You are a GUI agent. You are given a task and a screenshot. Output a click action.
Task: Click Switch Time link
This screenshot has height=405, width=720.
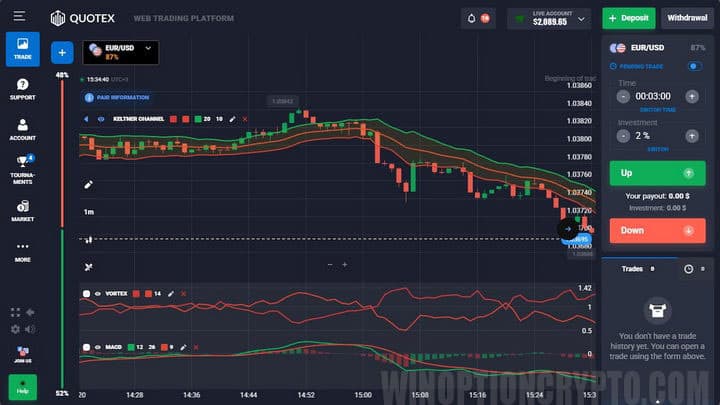tap(658, 110)
